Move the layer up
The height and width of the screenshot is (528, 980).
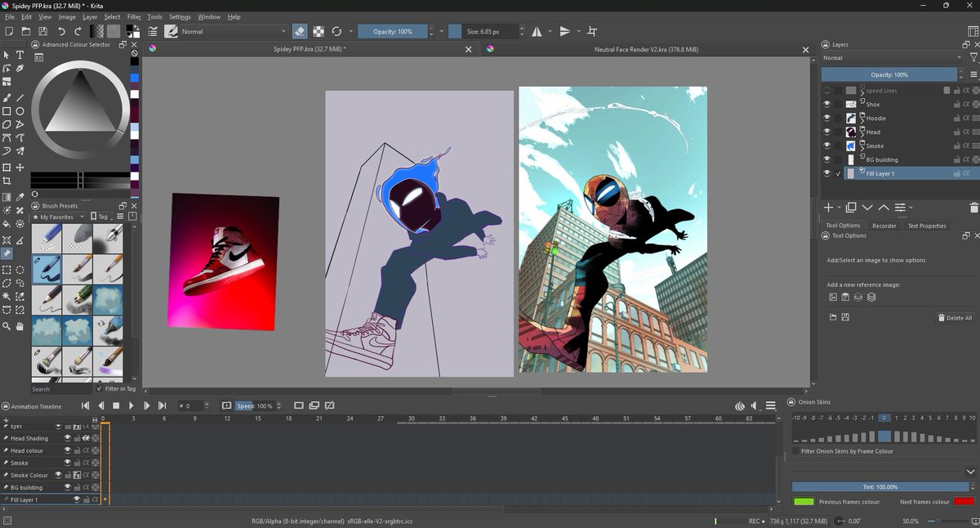click(x=884, y=208)
